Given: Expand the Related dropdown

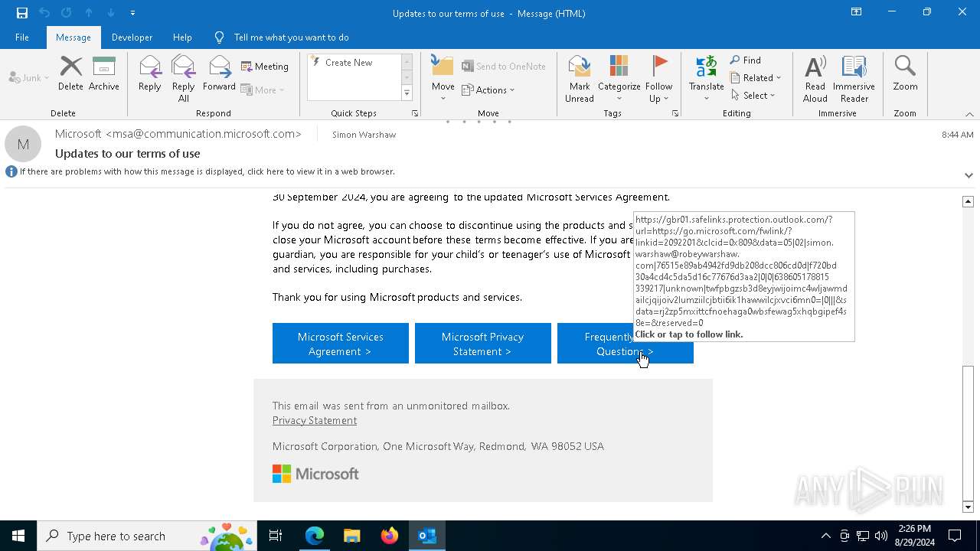Looking at the screenshot, I should coord(756,78).
